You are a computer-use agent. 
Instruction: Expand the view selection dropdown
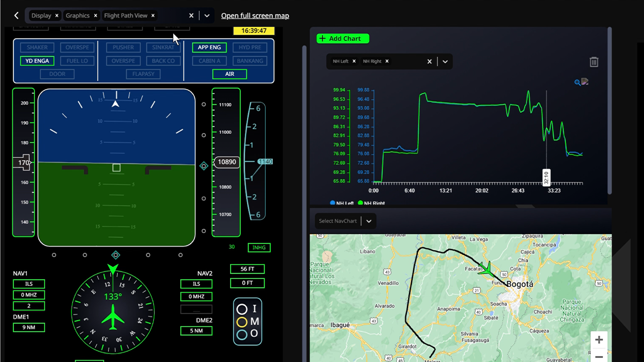coord(207,15)
